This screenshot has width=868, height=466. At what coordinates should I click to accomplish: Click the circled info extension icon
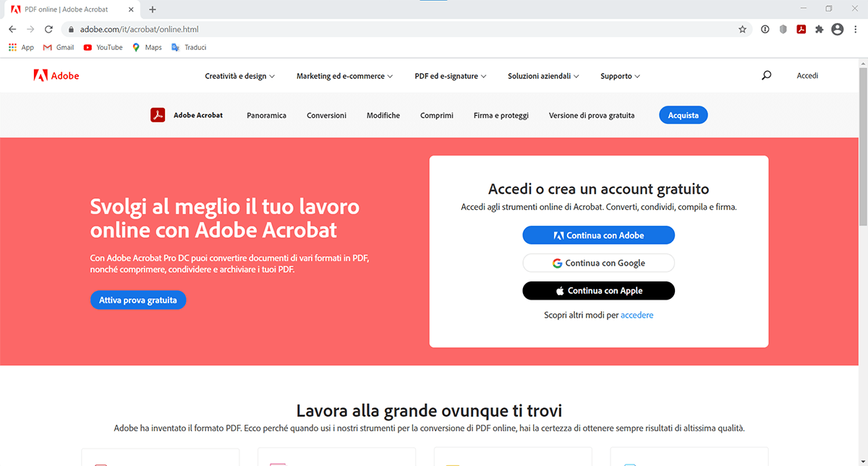click(765, 30)
